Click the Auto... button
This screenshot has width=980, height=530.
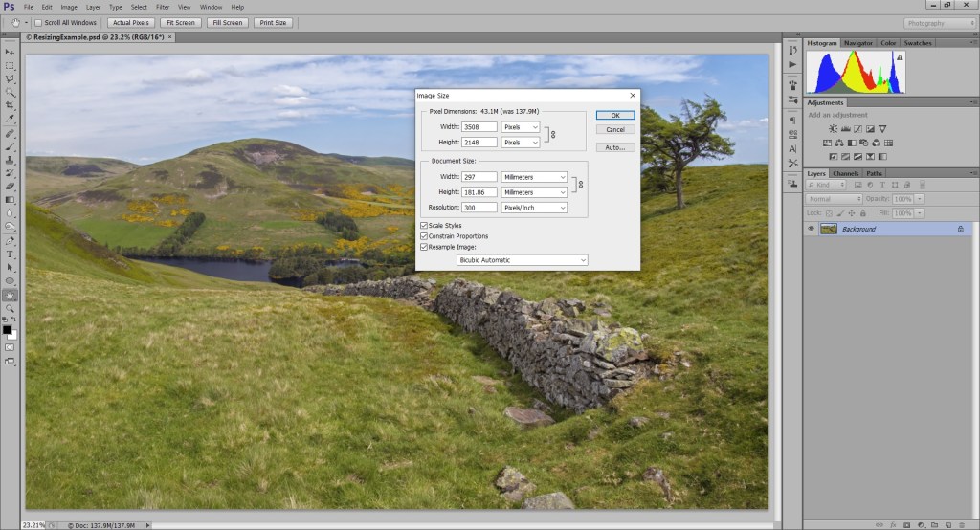click(615, 147)
